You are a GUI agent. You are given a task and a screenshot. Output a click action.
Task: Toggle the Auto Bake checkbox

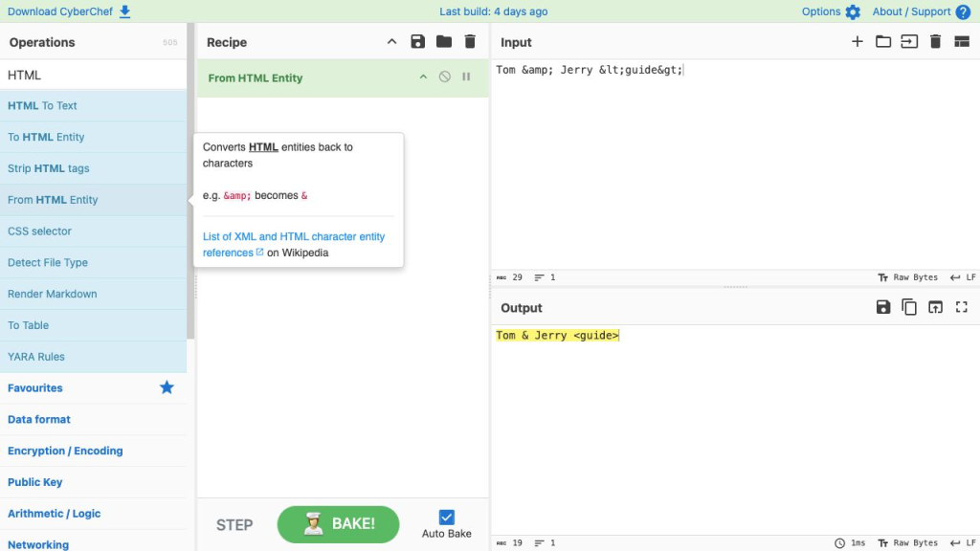pos(446,518)
